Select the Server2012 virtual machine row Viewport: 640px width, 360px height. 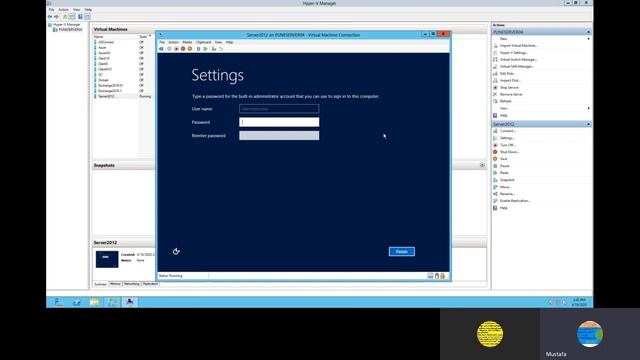coord(122,96)
